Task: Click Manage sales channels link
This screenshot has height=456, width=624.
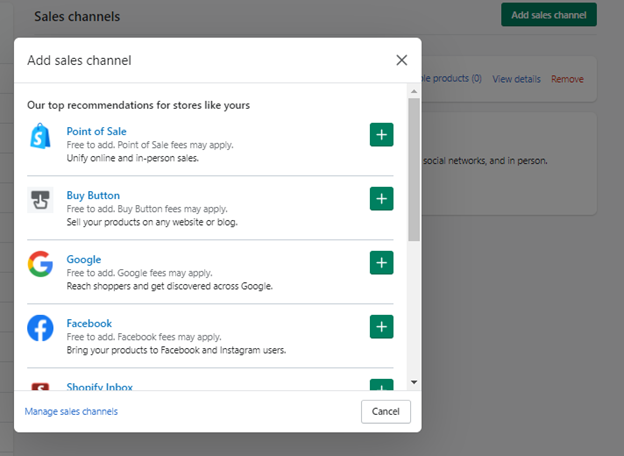Action: (x=71, y=411)
